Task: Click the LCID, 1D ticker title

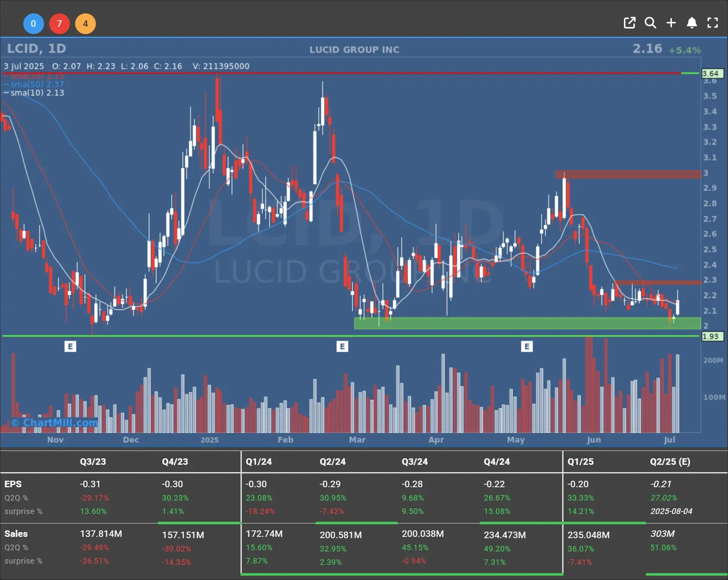Action: pos(37,48)
